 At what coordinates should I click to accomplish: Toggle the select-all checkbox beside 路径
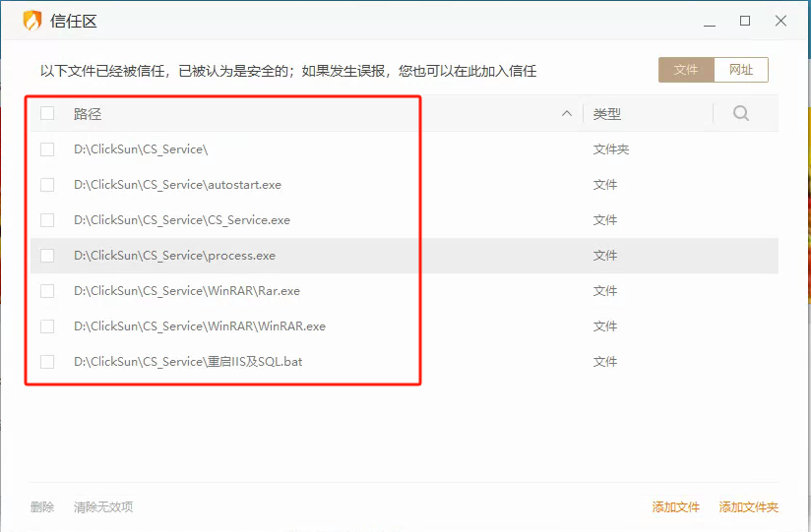(47, 113)
